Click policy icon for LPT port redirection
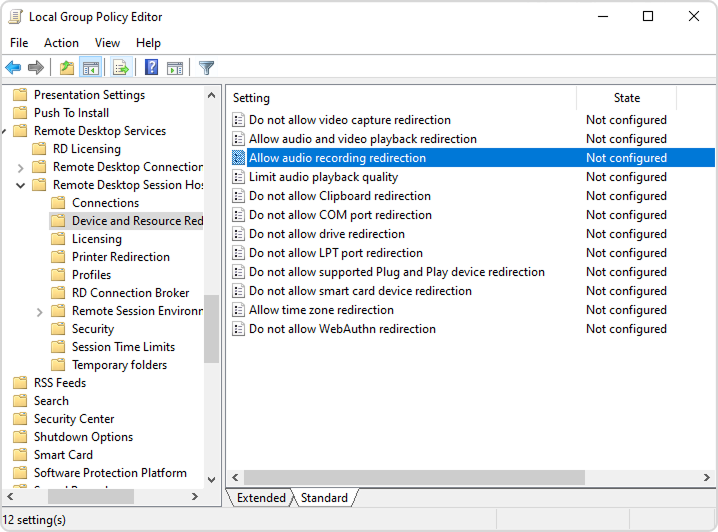This screenshot has height=532, width=718. pyautogui.click(x=239, y=253)
